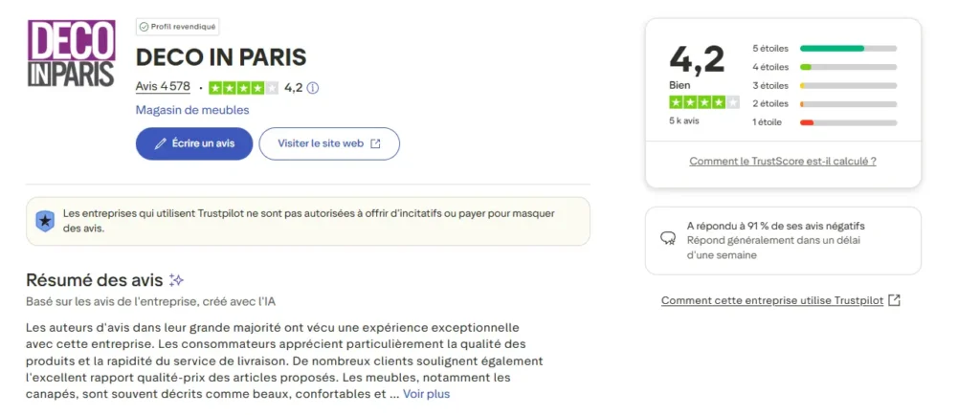
Task: Click the info icon next to 4,2
Action: click(x=313, y=88)
